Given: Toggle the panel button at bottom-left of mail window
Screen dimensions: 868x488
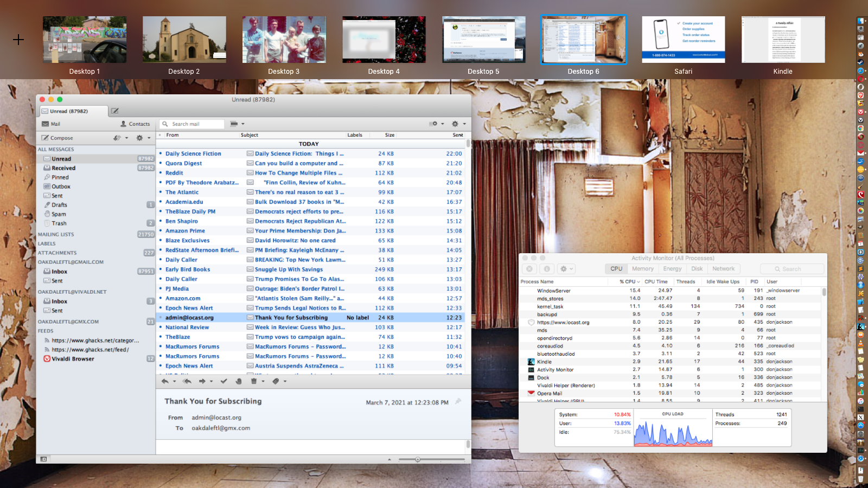Looking at the screenshot, I should (43, 459).
